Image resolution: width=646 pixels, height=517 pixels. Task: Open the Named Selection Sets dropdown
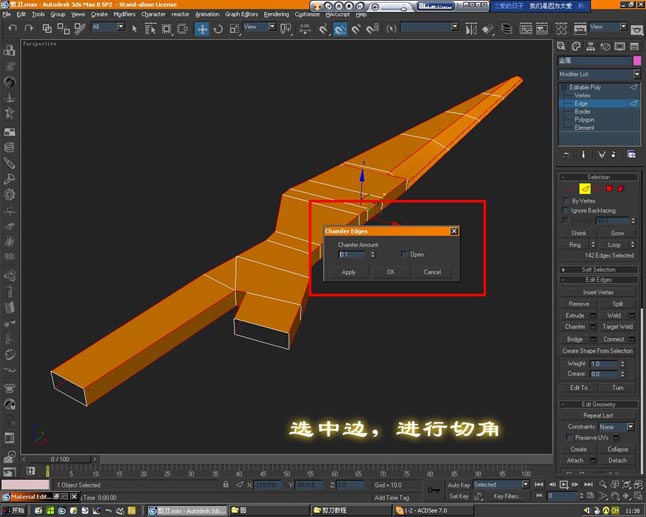tap(430, 27)
